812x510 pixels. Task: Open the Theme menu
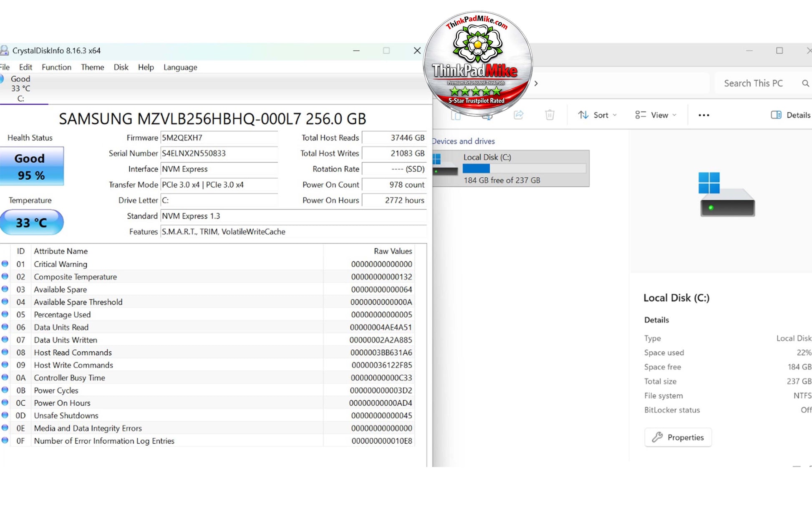tap(92, 67)
